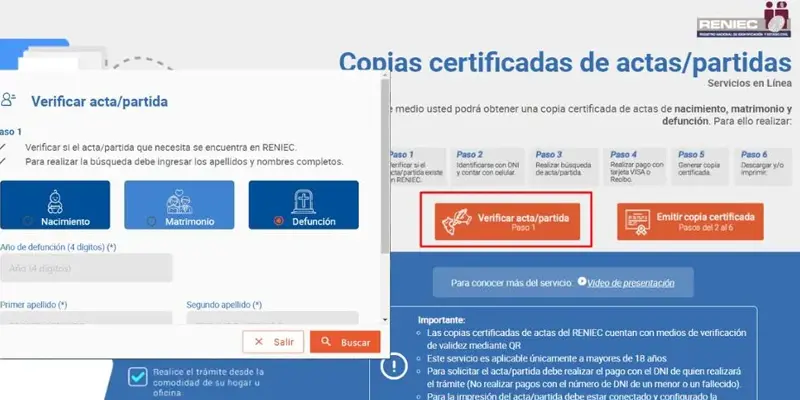Click the play icon beside Video de presentación
Image resolution: width=800 pixels, height=400 pixels.
(x=582, y=282)
